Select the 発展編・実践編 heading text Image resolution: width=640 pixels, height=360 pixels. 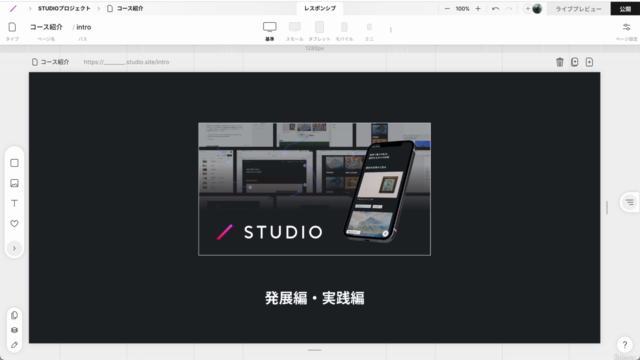pos(314,298)
